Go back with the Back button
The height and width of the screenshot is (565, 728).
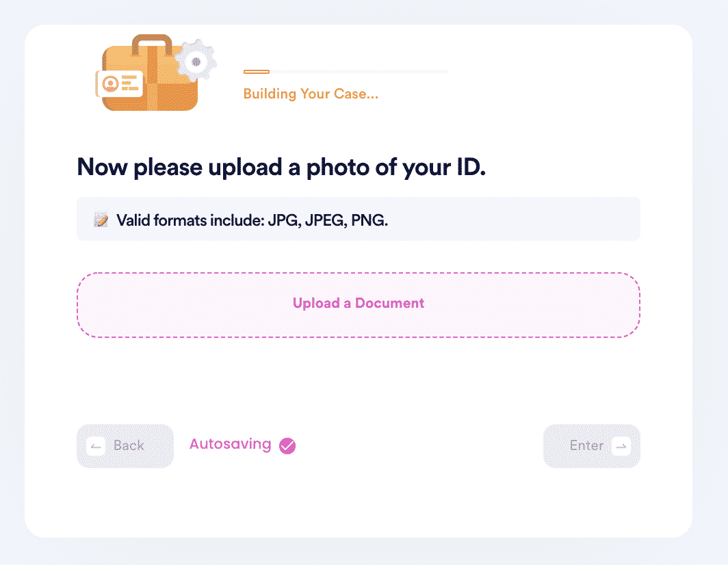[125, 446]
